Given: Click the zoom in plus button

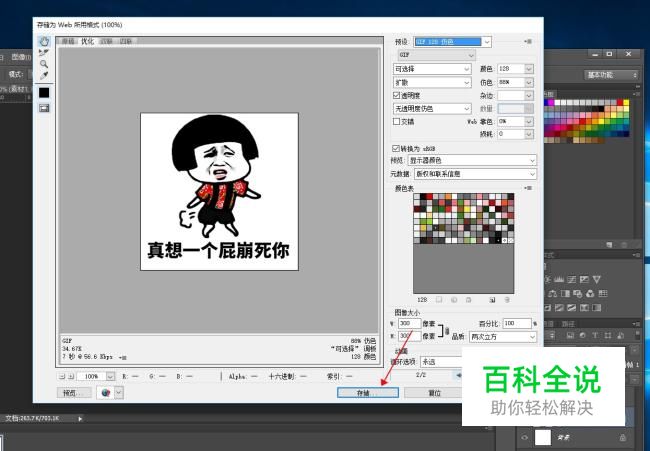Looking at the screenshot, I should tap(71, 376).
